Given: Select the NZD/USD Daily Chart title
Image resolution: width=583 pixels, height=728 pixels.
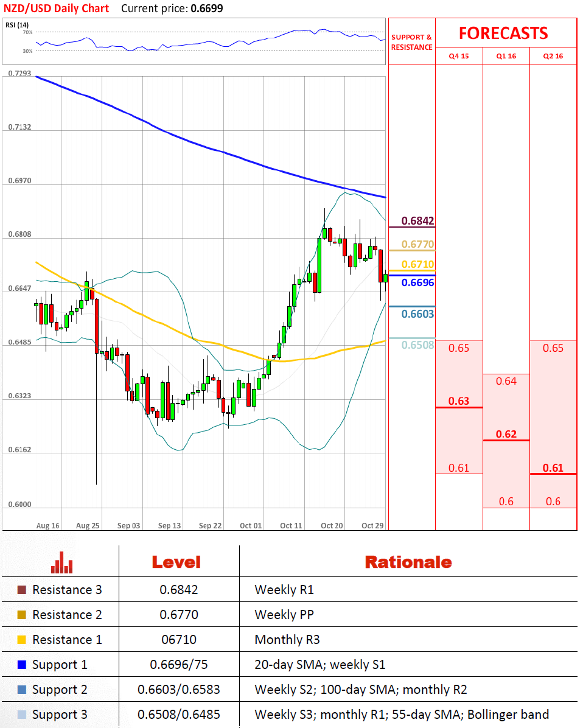Looking at the screenshot, I should pyautogui.click(x=56, y=9).
